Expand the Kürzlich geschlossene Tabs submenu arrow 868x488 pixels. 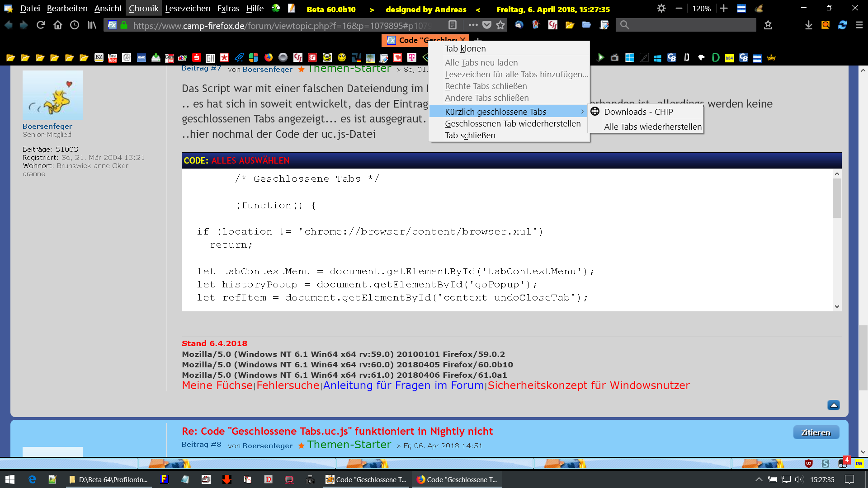pos(582,112)
